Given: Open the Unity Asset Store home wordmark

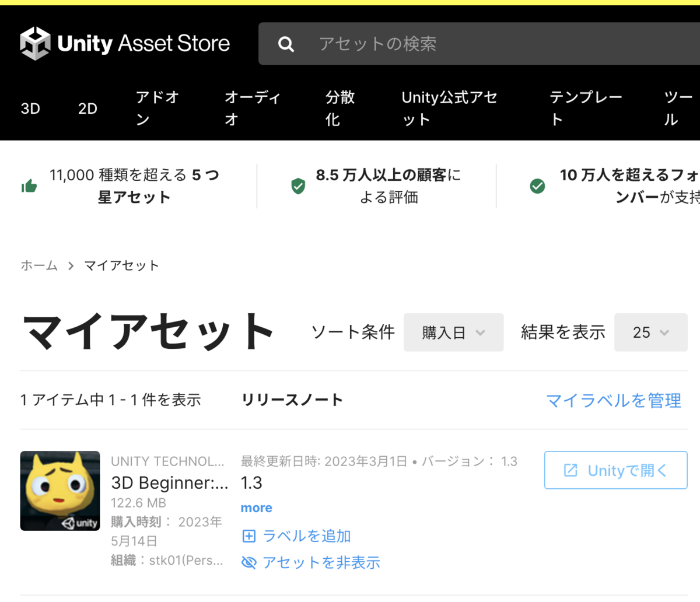Looking at the screenshot, I should [x=143, y=43].
